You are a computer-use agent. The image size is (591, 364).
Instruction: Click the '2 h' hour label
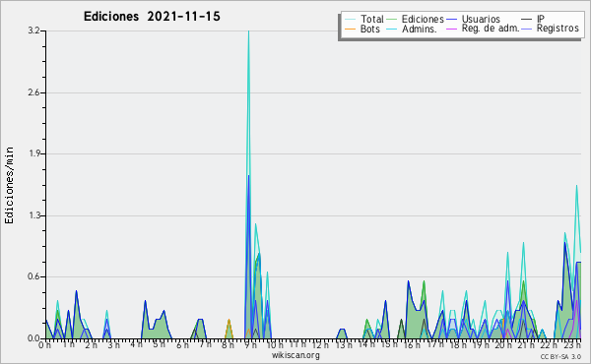[x=91, y=344]
